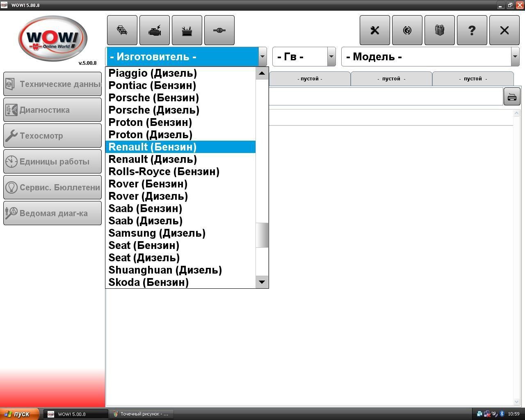Select Rover (Дизель) from list

tap(180, 196)
